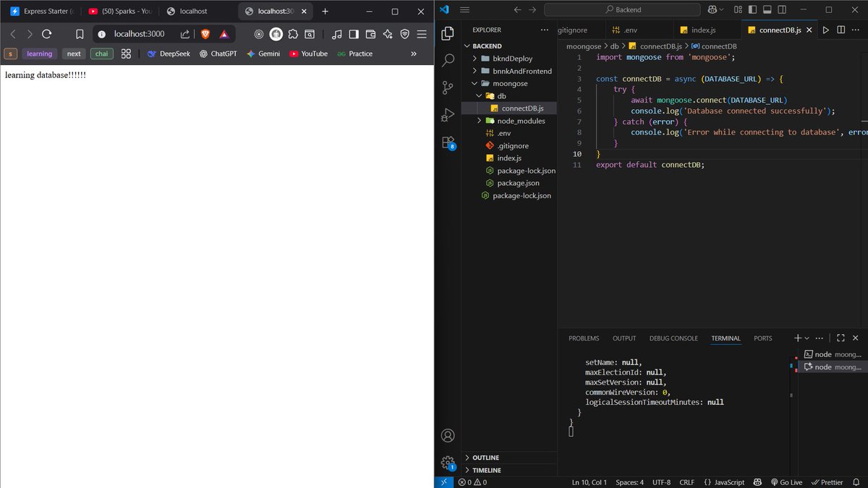
Task: Open the VS Code hamburger menu
Action: [x=465, y=10]
